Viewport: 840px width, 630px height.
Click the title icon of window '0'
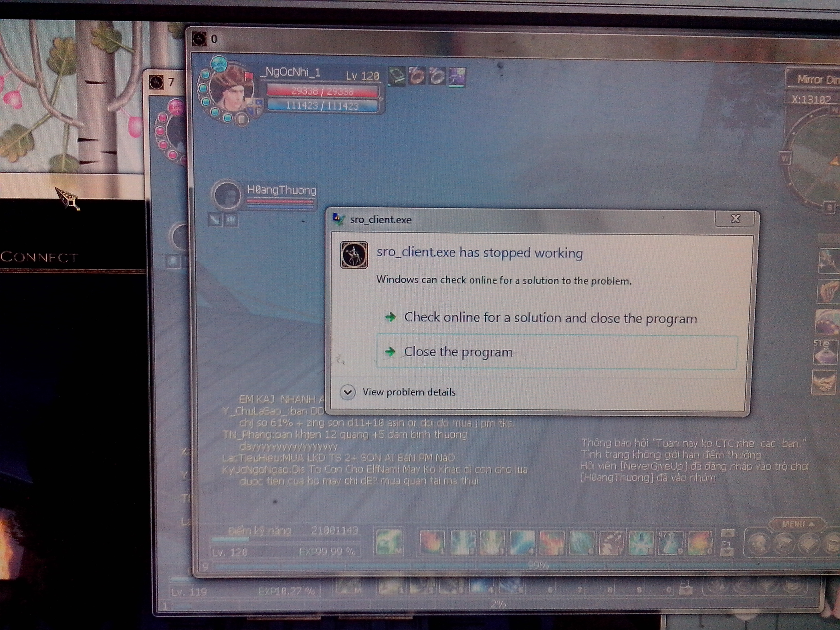199,39
